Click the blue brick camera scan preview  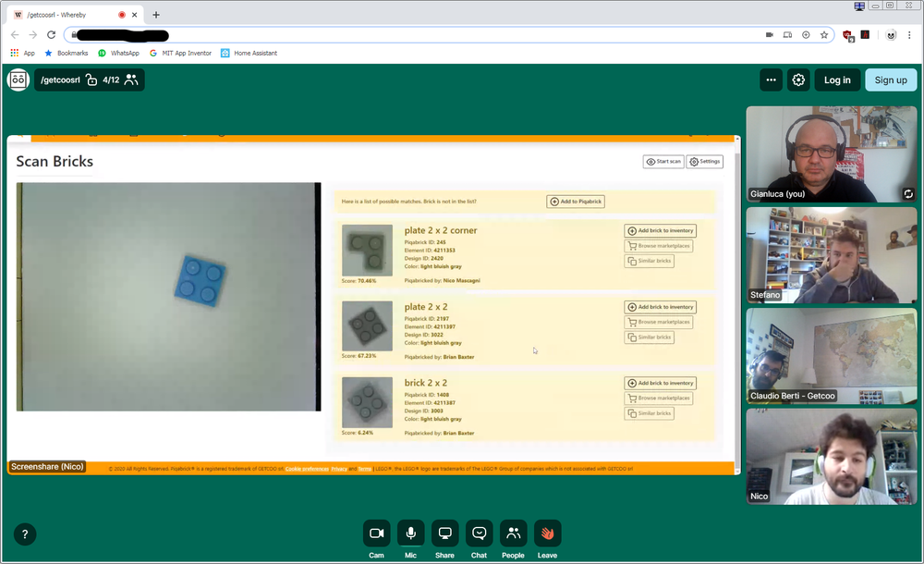168,297
